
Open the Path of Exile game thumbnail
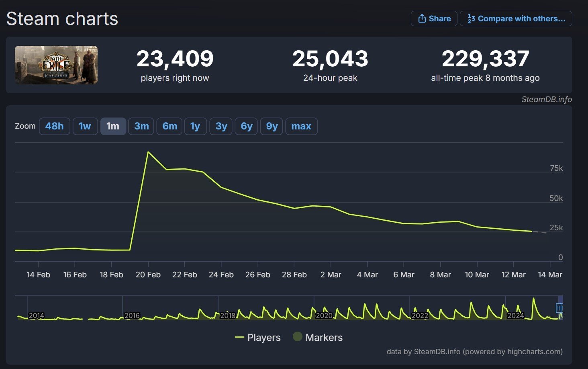[x=56, y=65]
